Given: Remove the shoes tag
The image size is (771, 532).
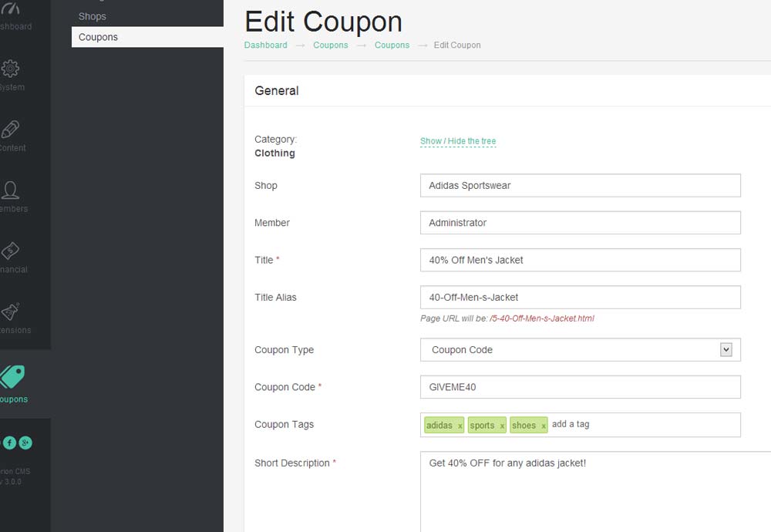Looking at the screenshot, I should [x=544, y=426].
